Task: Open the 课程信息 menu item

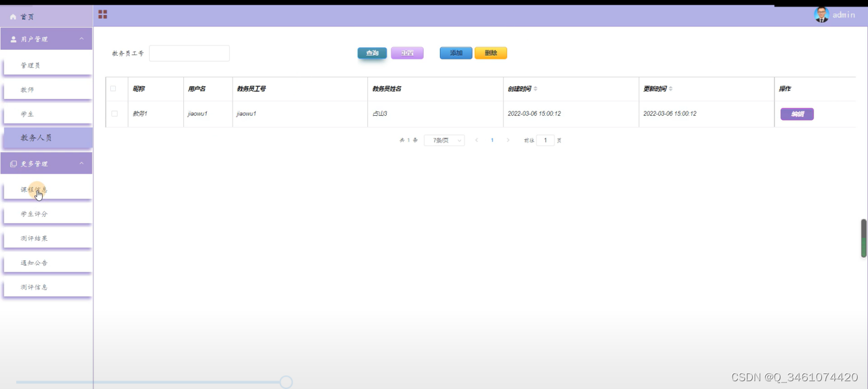Action: [47, 190]
